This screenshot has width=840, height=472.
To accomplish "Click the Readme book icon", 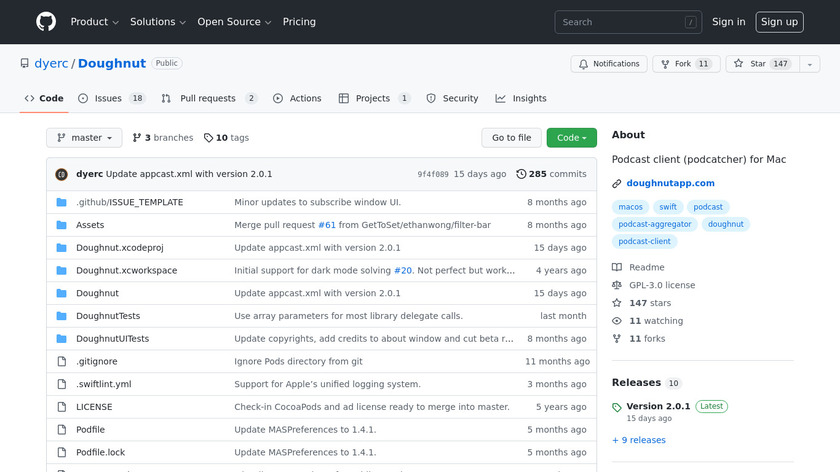I will tap(617, 267).
